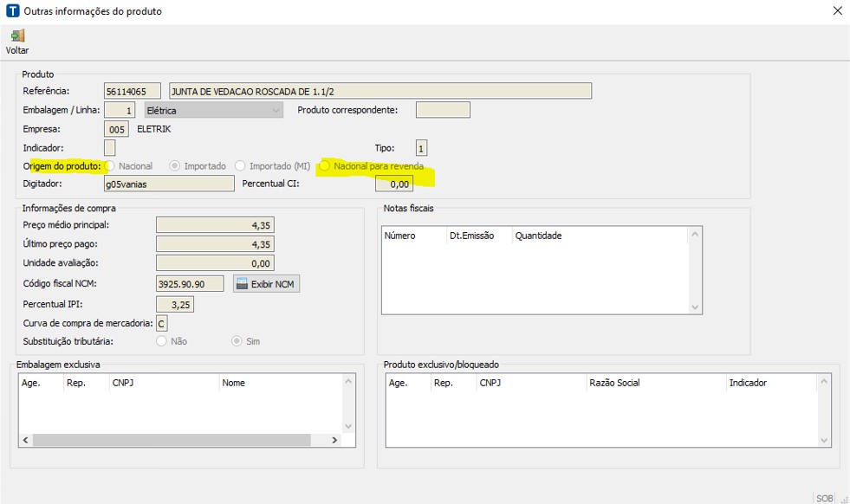
Task: Select the Importado origin radio button
Action: click(175, 165)
